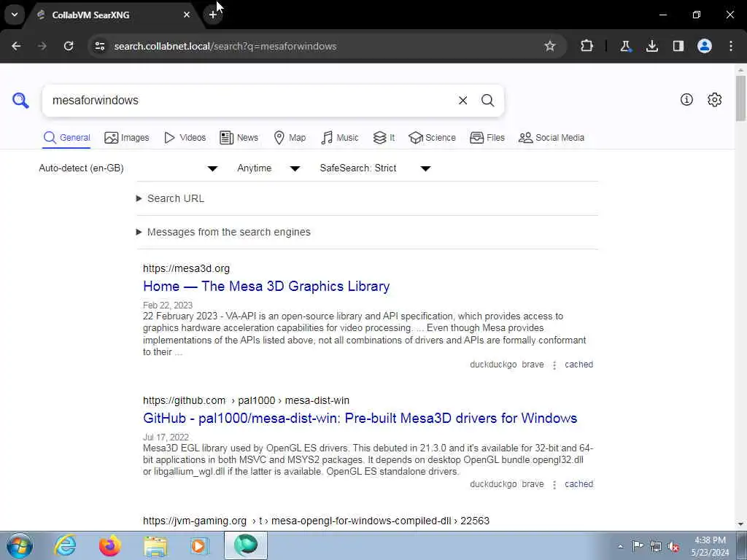The height and width of the screenshot is (560, 747).
Task: Open the taskbar clock and date
Action: [710, 546]
